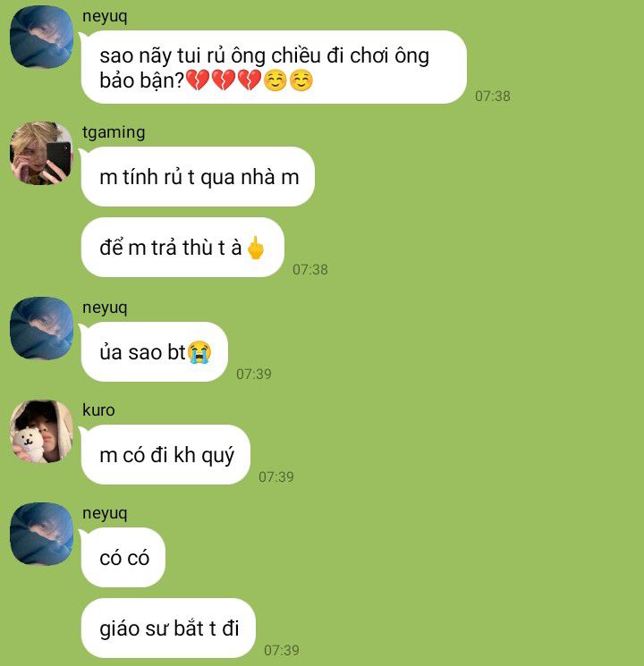Tap tgaming's profile picture
Image resolution: width=644 pixels, height=666 pixels.
click(x=41, y=153)
